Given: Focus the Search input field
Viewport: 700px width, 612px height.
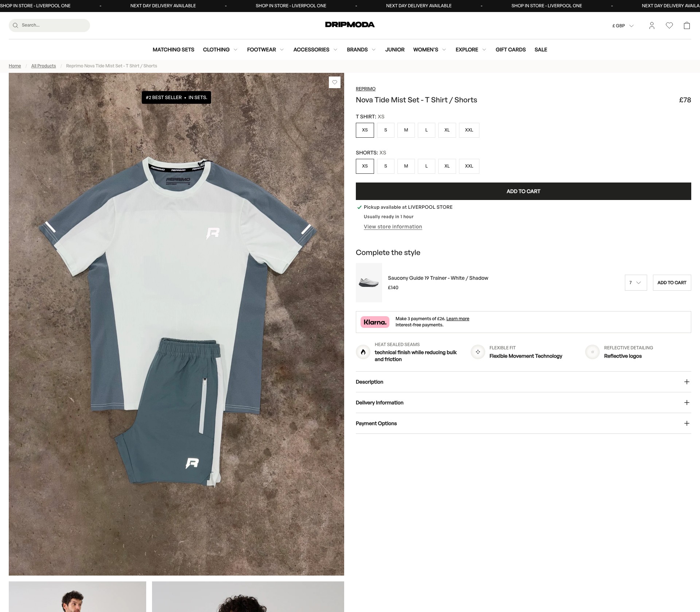Looking at the screenshot, I should coord(49,25).
